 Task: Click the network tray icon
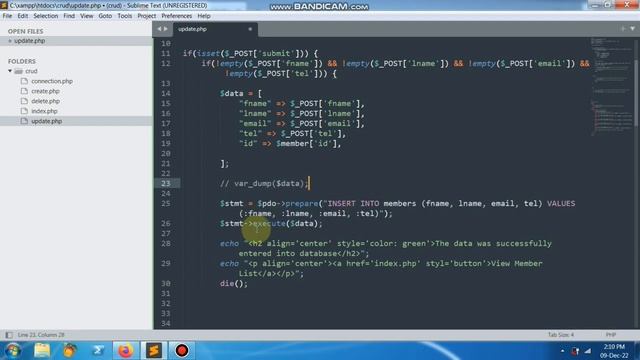(x=588, y=351)
